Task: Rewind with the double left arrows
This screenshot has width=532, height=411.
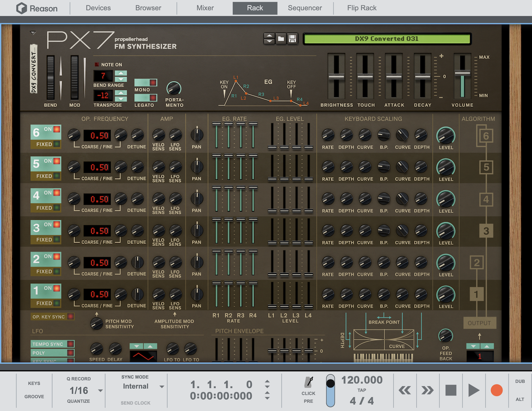Action: [x=405, y=390]
